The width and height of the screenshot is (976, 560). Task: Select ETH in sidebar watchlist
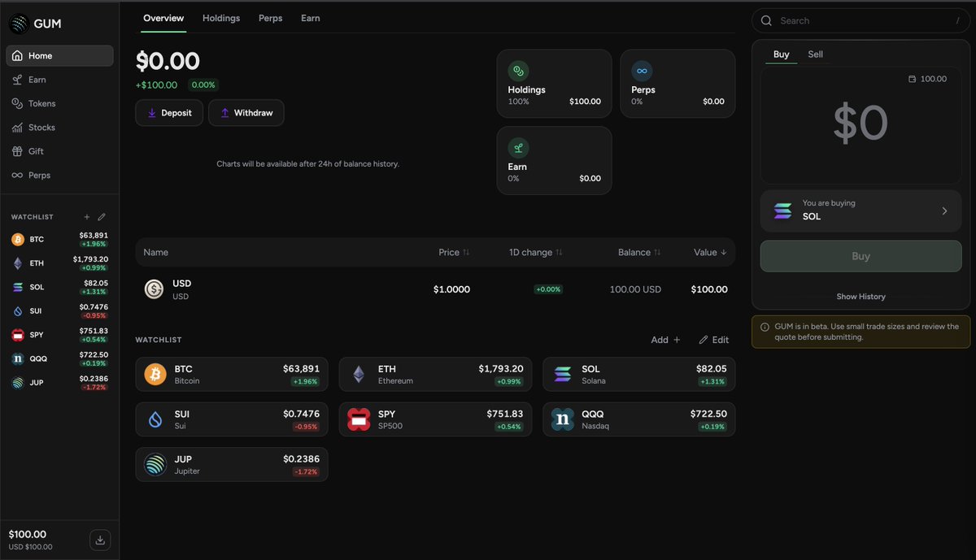click(x=59, y=263)
